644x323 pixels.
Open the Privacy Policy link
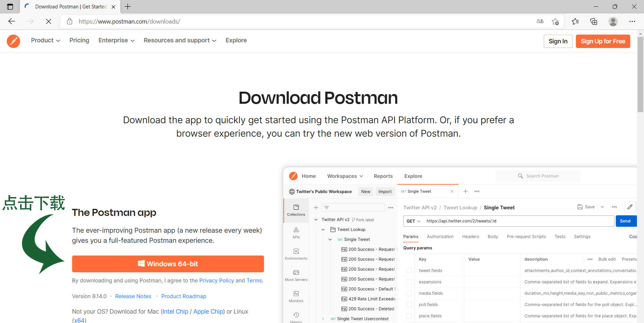click(217, 281)
